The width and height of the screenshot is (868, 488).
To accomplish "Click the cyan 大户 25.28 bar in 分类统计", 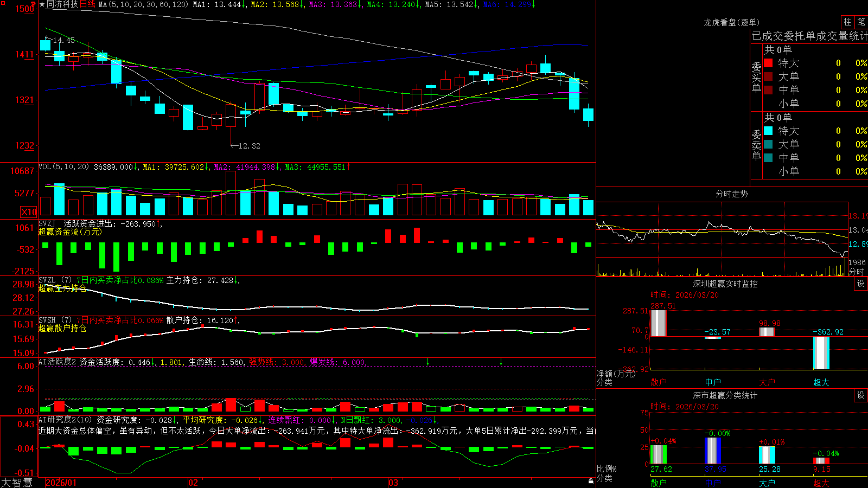I will 767,455.
